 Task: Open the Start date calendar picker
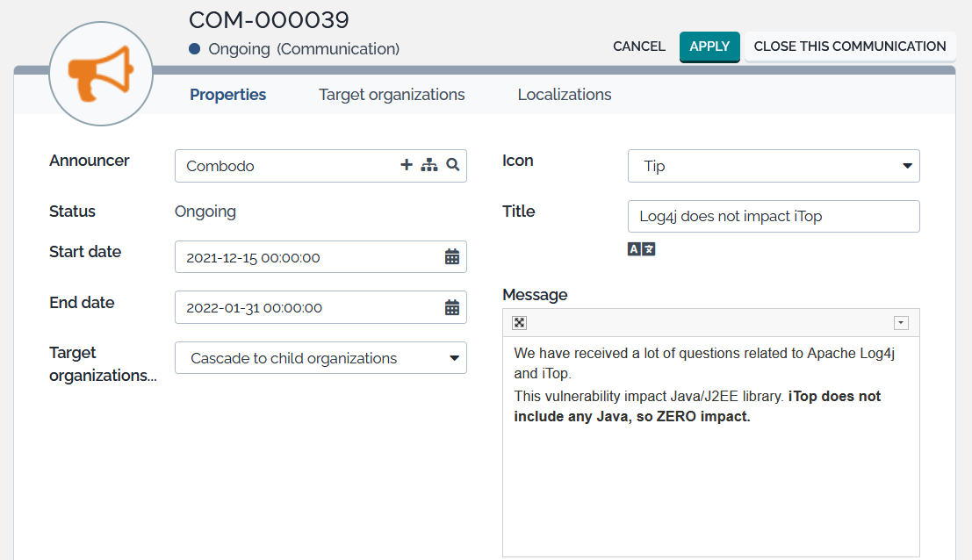point(452,257)
